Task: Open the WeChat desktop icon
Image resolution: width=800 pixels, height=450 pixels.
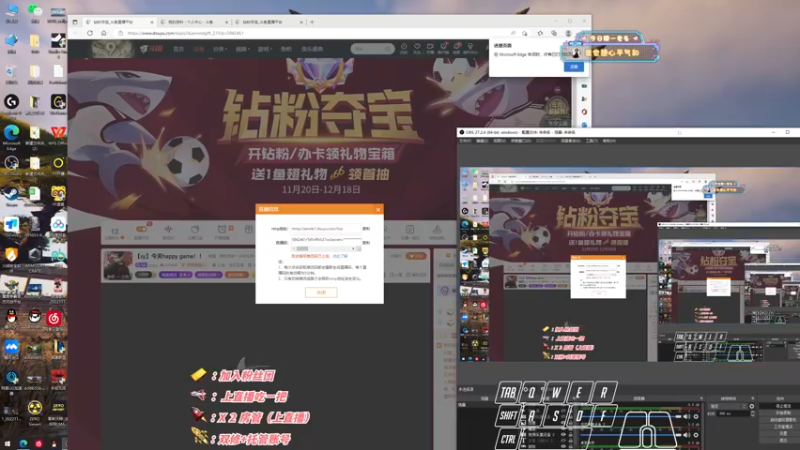Action: (35, 11)
